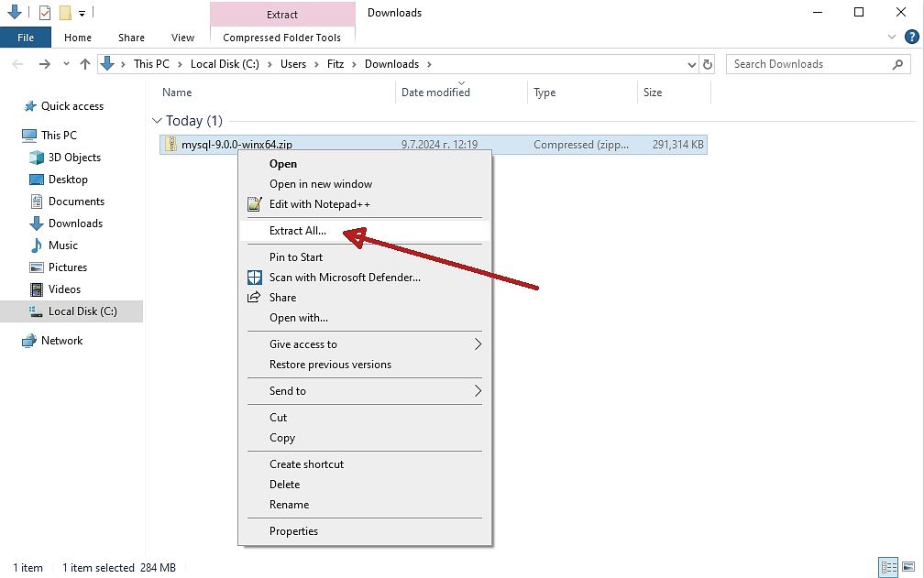
Task: Go up one folder level
Action: click(x=85, y=64)
